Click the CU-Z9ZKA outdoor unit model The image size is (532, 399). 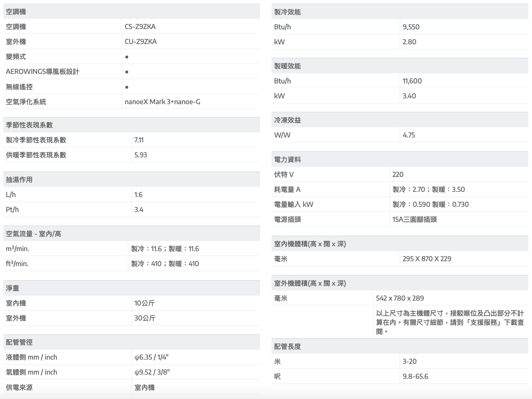[141, 42]
